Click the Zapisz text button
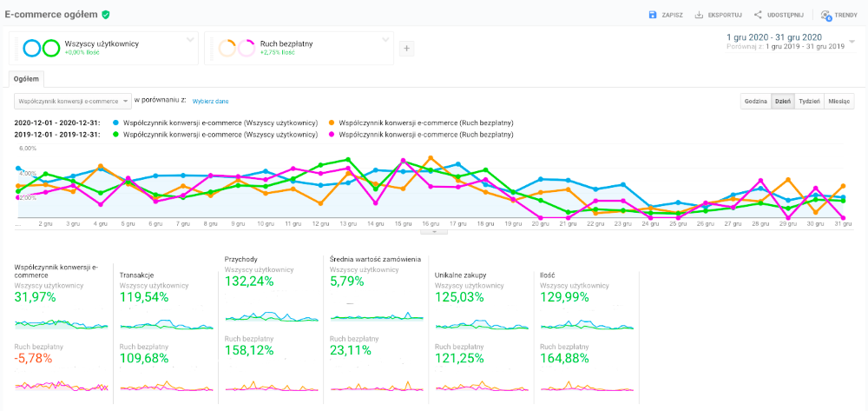The width and height of the screenshot is (868, 411). [672, 15]
